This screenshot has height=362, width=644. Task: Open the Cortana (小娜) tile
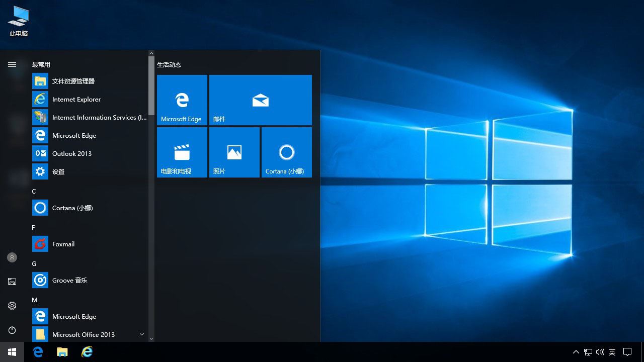pyautogui.click(x=287, y=152)
